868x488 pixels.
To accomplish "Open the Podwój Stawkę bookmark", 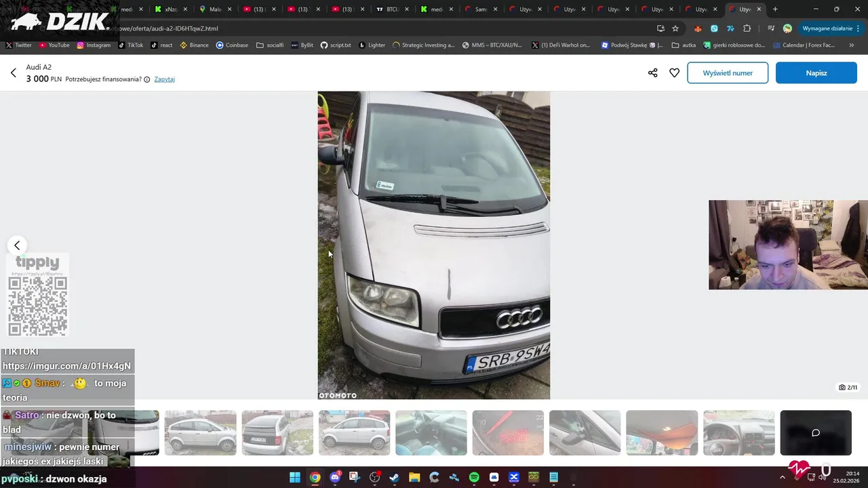I will pos(632,45).
